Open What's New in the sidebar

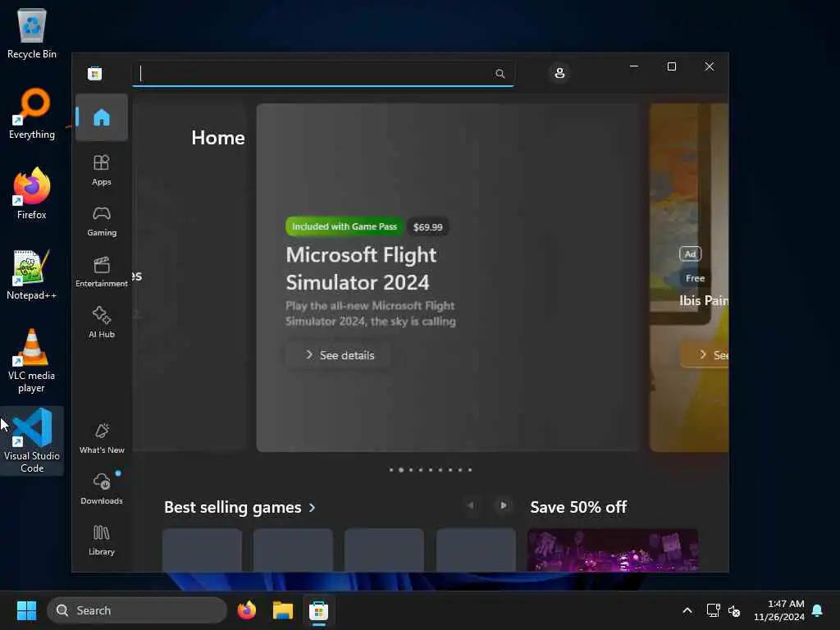click(x=101, y=438)
